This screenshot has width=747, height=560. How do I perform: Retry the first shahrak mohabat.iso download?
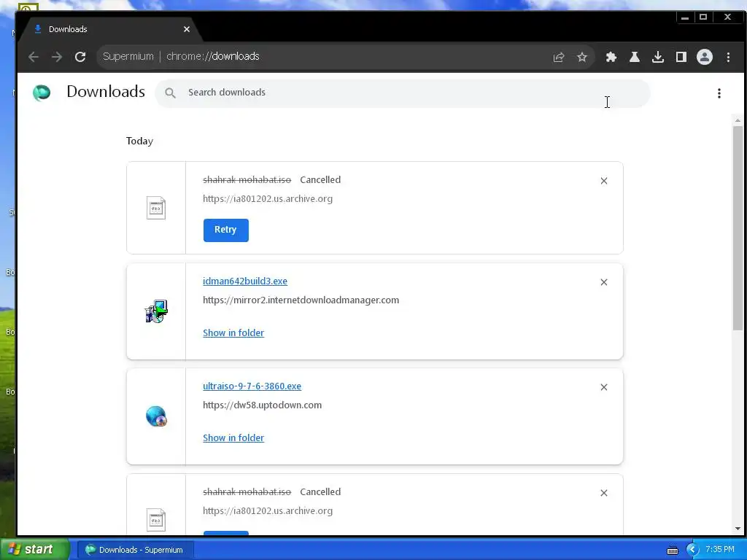pyautogui.click(x=226, y=230)
